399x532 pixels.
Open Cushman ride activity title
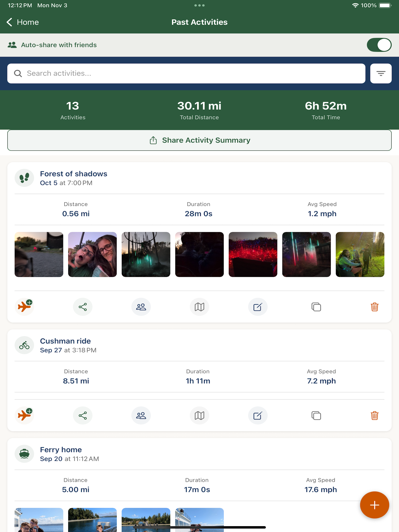pos(65,341)
